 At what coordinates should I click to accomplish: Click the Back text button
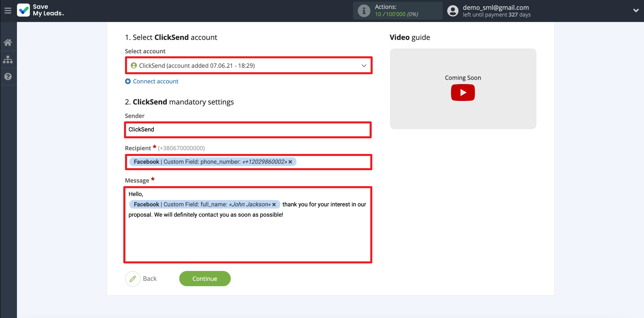pyautogui.click(x=150, y=279)
